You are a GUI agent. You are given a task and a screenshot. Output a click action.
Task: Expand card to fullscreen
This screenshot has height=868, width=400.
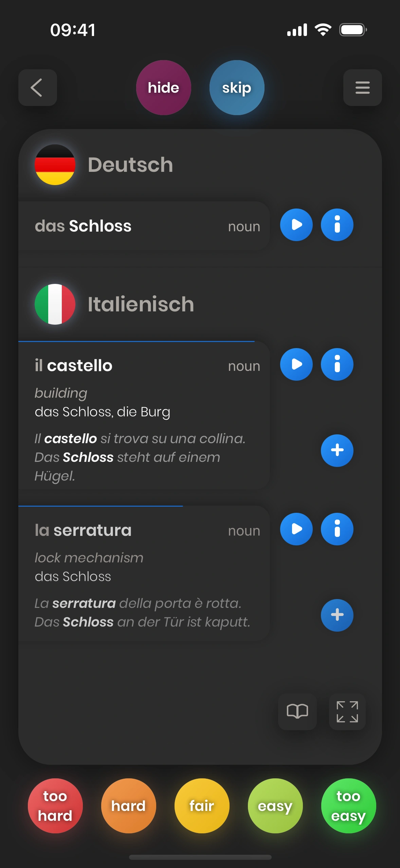(x=347, y=711)
